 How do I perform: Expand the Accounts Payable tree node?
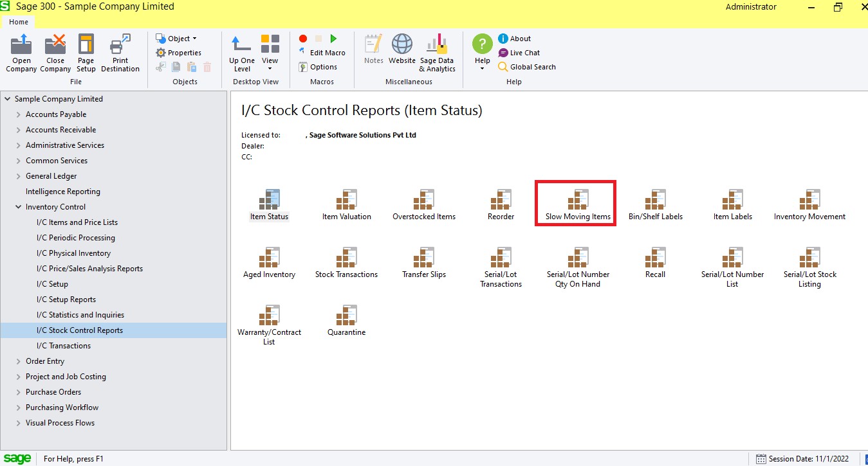[x=19, y=114]
